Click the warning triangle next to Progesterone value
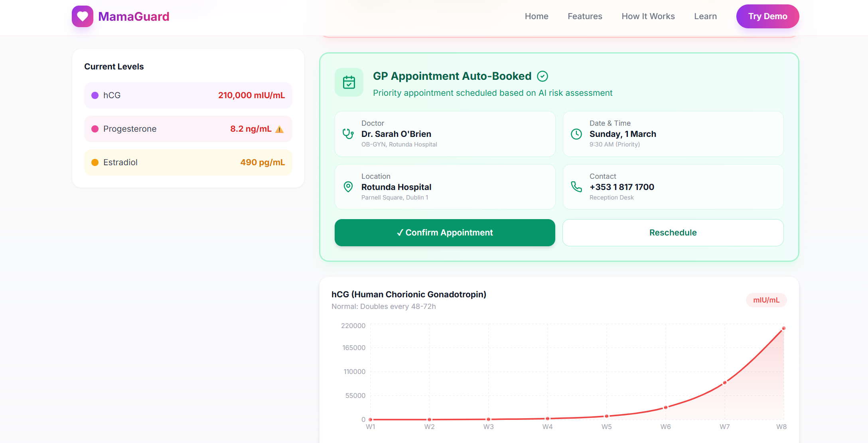This screenshot has width=868, height=443. point(280,129)
